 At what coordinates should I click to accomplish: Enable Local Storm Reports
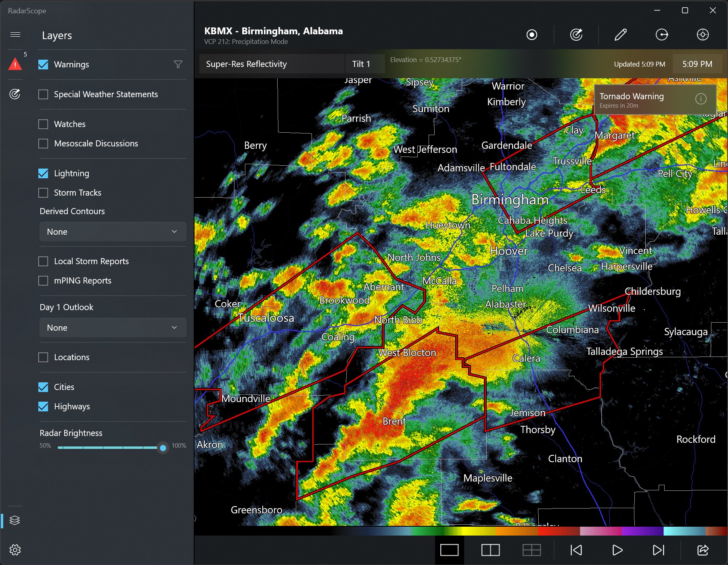[43, 261]
